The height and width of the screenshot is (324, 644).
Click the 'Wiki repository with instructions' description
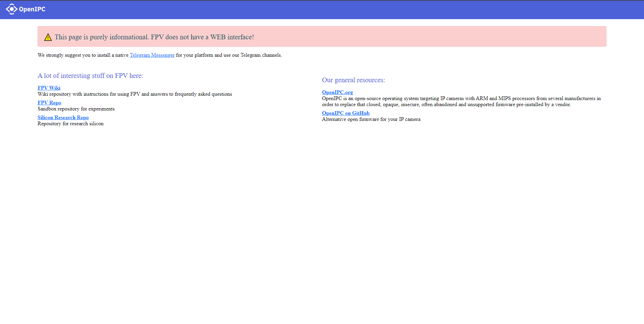[135, 94]
